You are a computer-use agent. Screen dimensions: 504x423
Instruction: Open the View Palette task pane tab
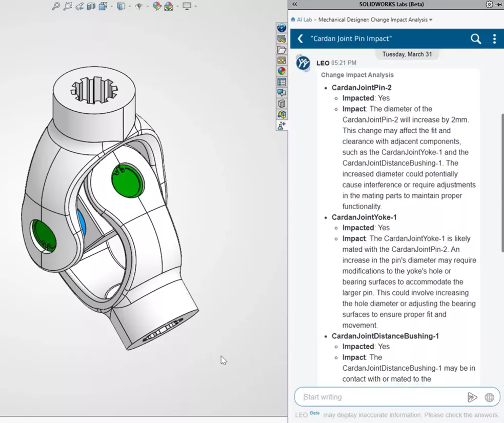point(281,61)
